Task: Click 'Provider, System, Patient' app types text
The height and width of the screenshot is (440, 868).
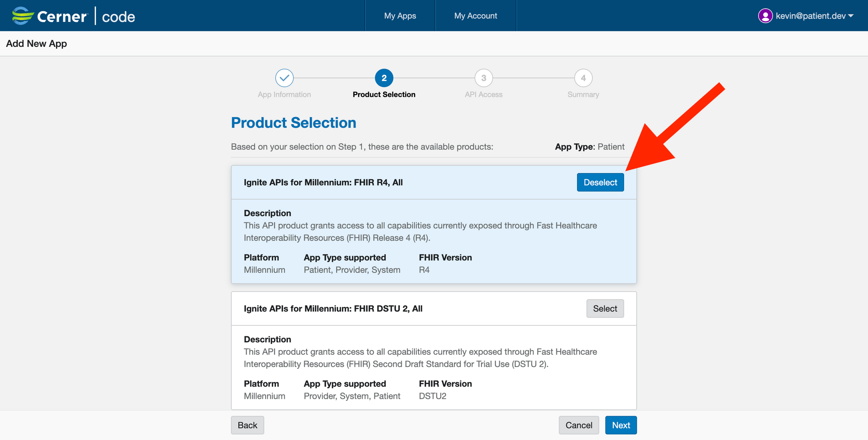Action: tap(352, 396)
